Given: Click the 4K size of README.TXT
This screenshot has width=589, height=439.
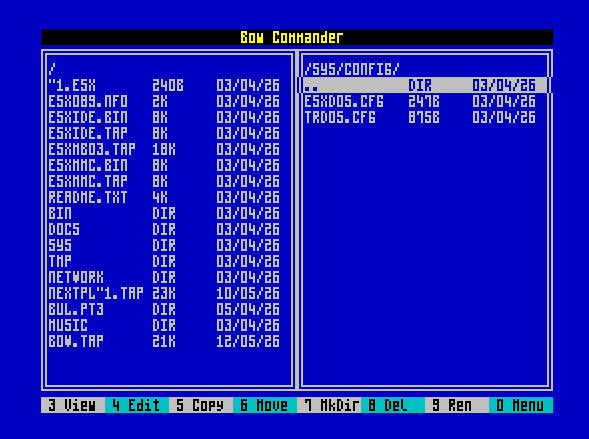Looking at the screenshot, I should [x=160, y=197].
